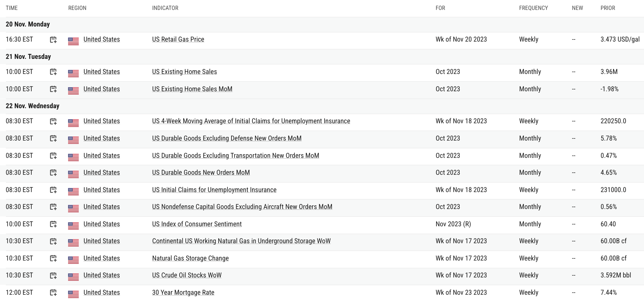Click US flag in Index of Consumer Sentiment row
This screenshot has height=301, width=644.
[74, 226]
